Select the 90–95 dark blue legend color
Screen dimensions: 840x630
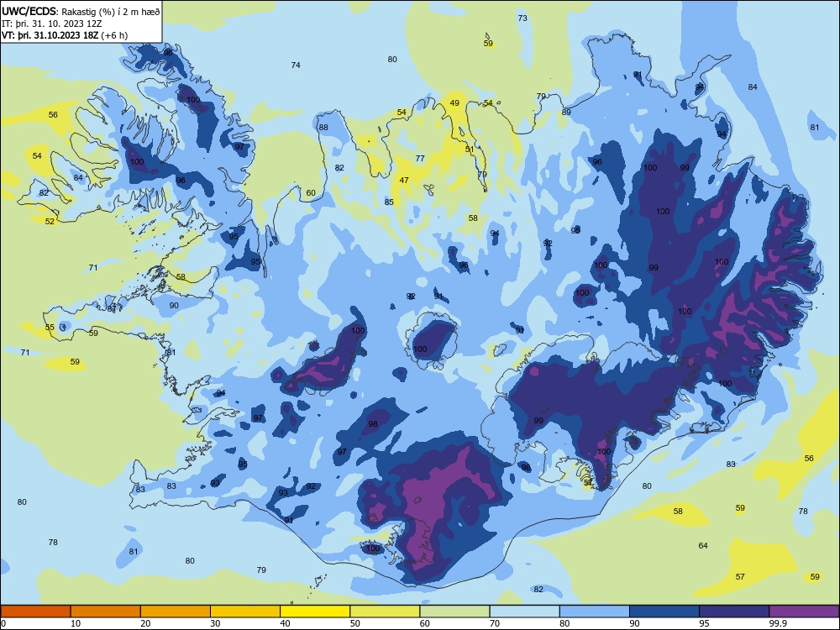click(664, 612)
